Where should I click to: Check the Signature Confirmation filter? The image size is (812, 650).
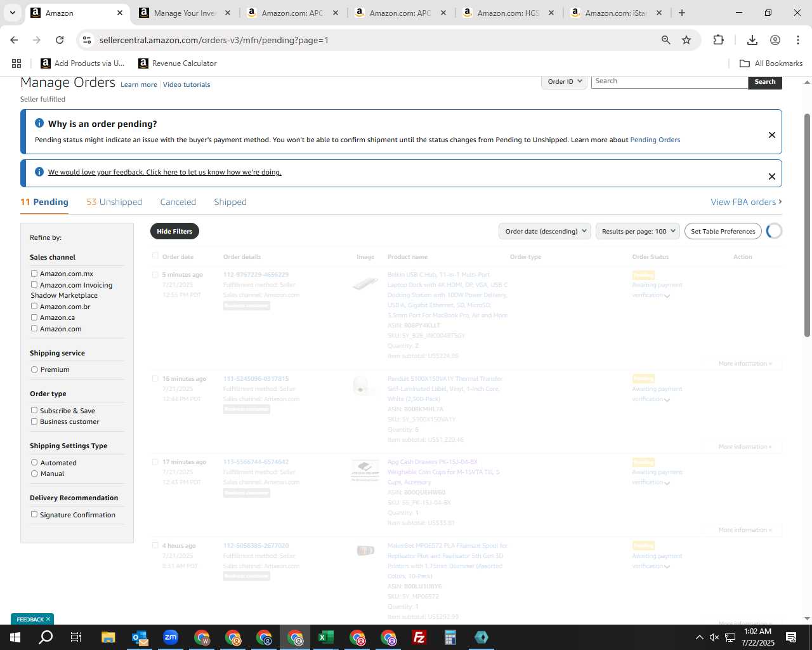(x=34, y=514)
